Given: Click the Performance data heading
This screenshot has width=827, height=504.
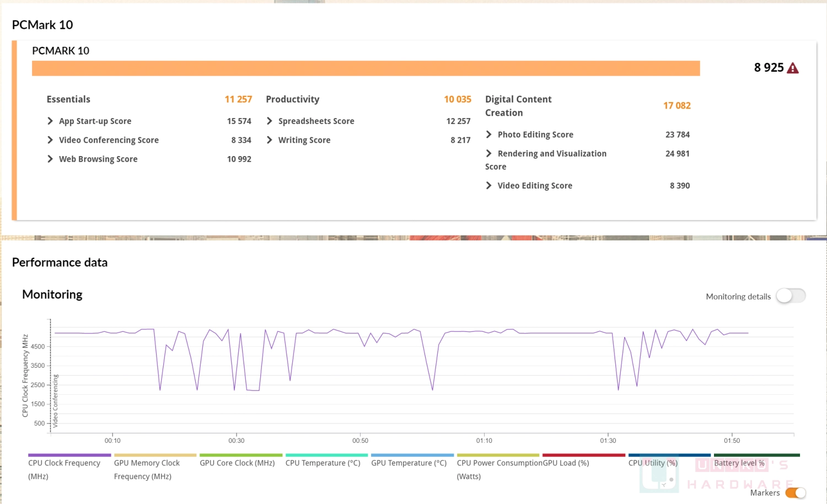Looking at the screenshot, I should coord(60,262).
